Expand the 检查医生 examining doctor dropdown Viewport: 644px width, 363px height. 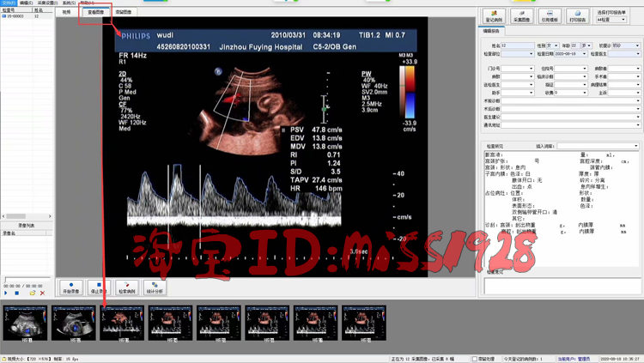(638, 54)
